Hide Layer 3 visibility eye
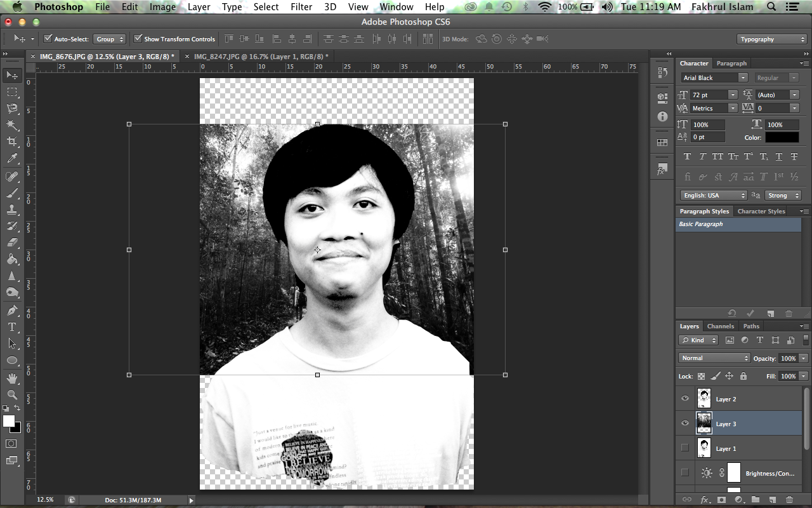This screenshot has height=508, width=812. 685,424
